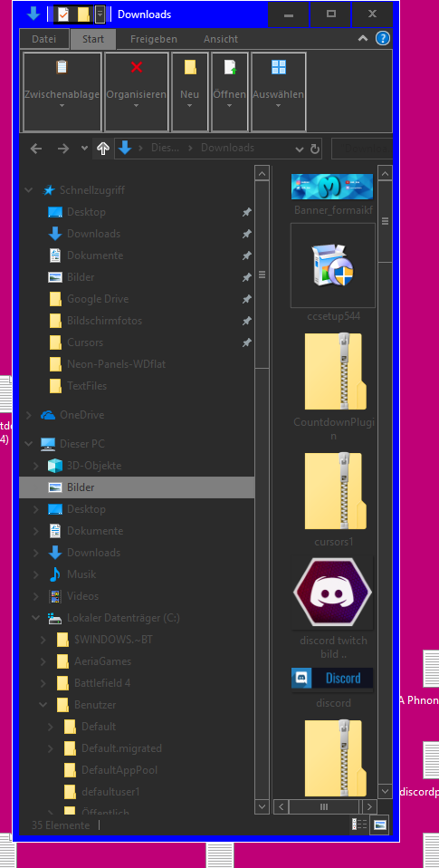Collapse the Schnellzugriff tree section
The width and height of the screenshot is (439, 868).
point(29,190)
